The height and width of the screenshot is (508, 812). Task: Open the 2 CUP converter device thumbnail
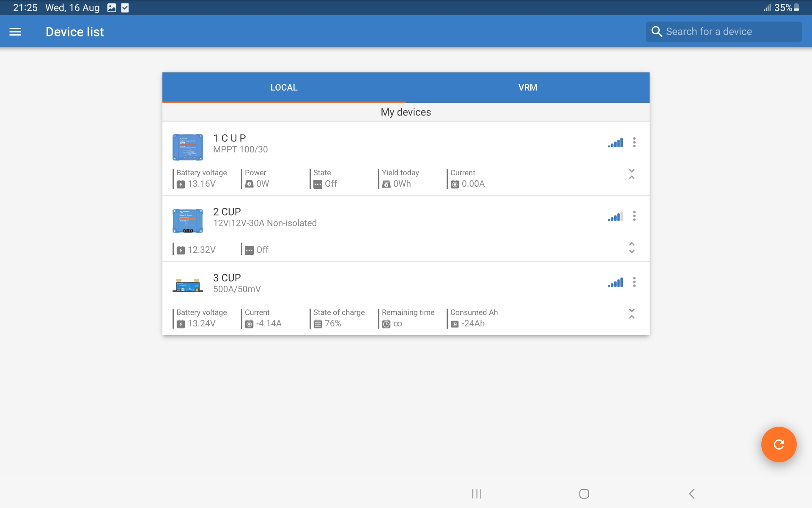point(188,221)
